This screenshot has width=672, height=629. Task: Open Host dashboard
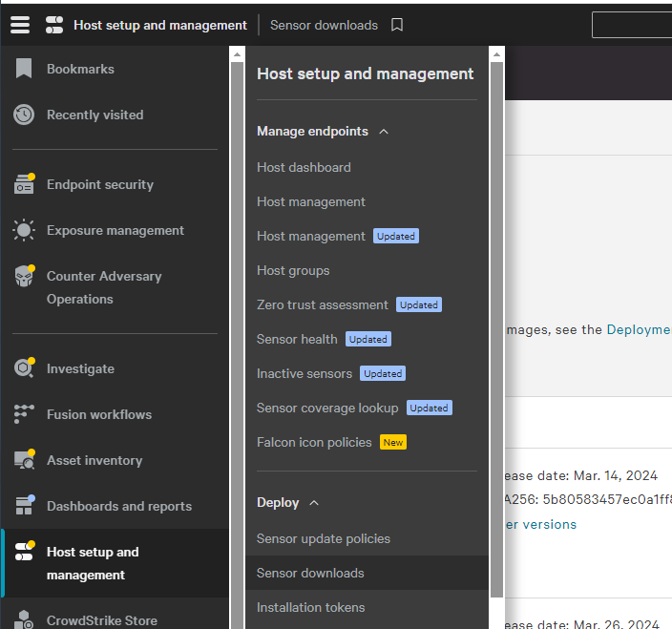pos(304,167)
